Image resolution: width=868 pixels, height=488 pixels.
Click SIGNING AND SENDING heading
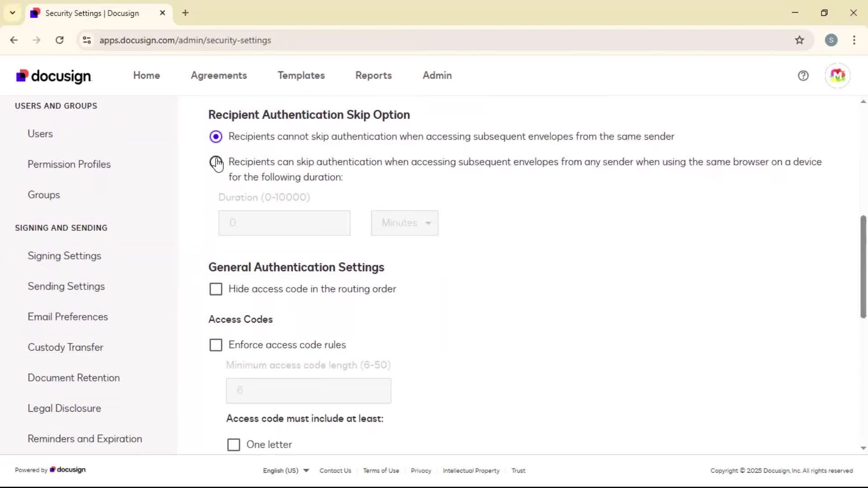click(61, 228)
